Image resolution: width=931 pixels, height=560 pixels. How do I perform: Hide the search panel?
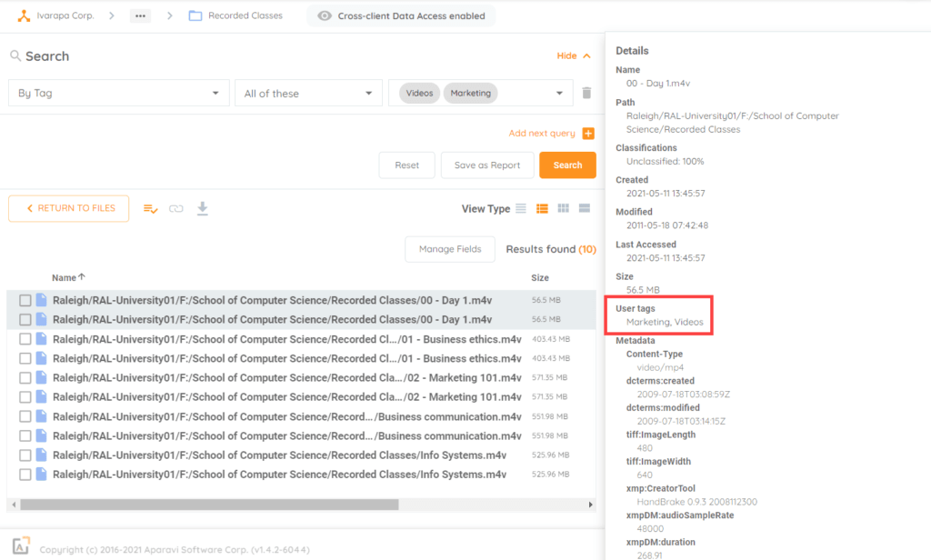(x=573, y=55)
